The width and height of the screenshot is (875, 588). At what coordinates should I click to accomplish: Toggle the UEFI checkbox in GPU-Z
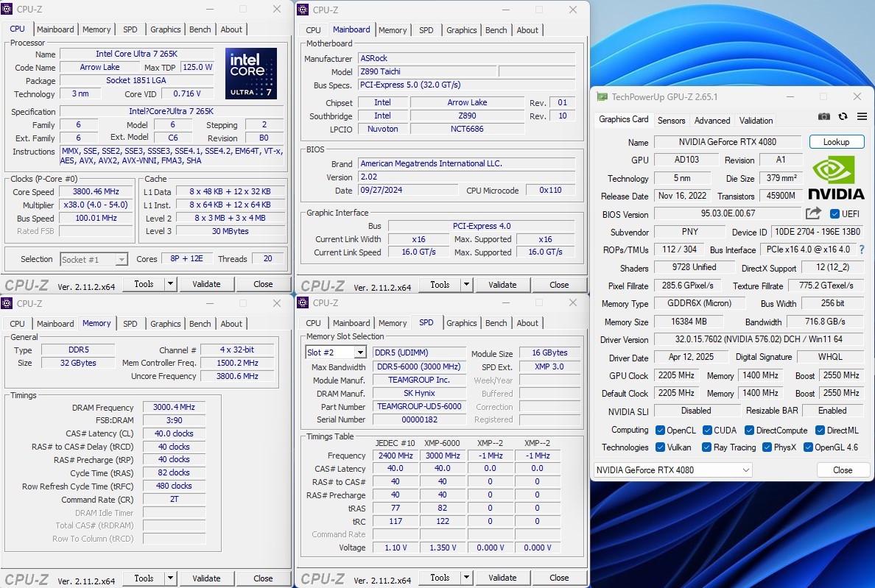coord(834,214)
